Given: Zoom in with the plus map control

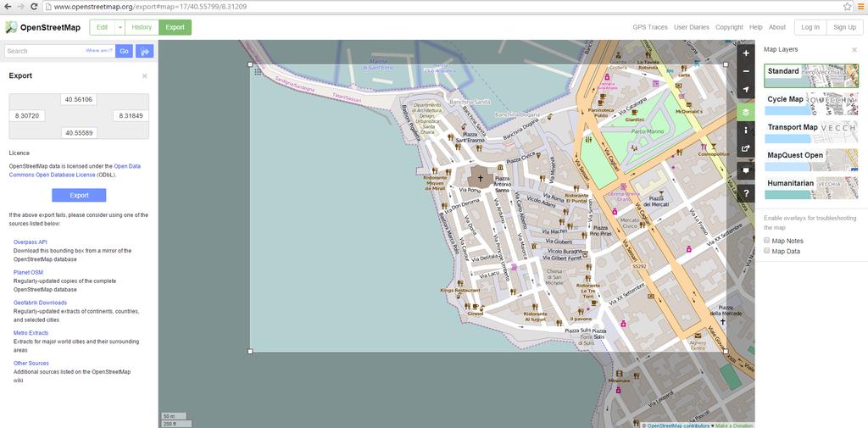Looking at the screenshot, I should coord(746,53).
